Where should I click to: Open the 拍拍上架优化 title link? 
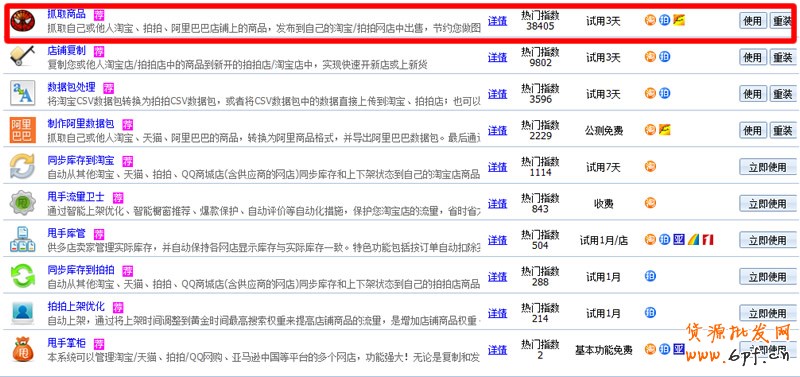[x=76, y=307]
